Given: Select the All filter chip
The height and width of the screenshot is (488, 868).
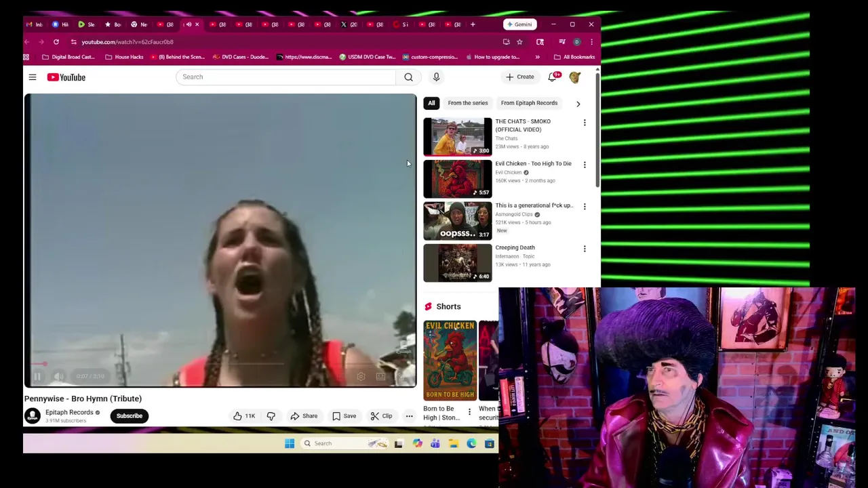Looking at the screenshot, I should point(431,103).
